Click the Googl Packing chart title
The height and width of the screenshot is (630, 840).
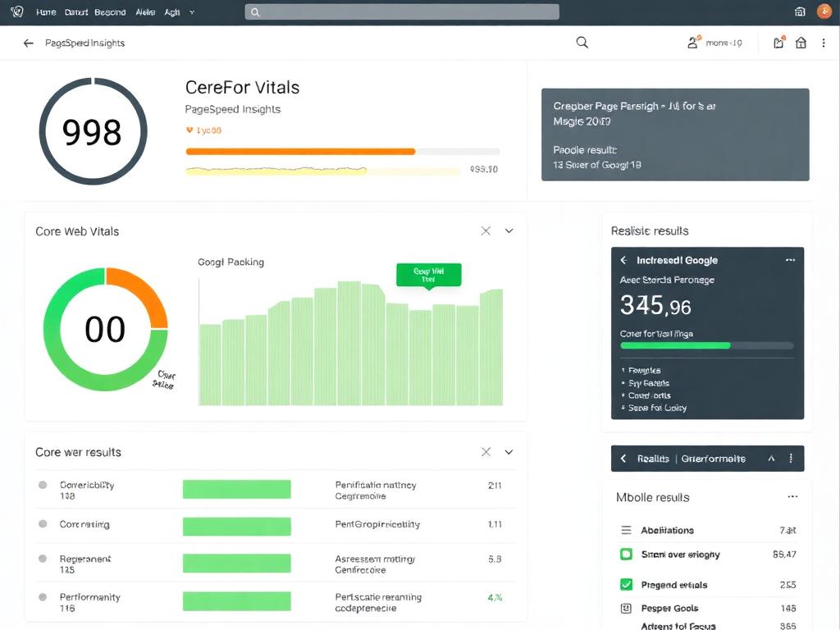click(231, 262)
